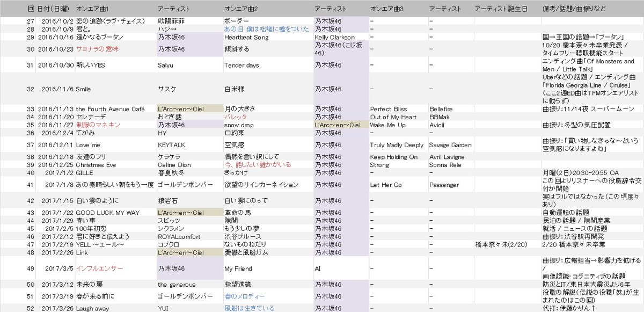Click the blue text 風船は生きている
Image resolution: width=644 pixels, height=312 pixels.
[250, 308]
